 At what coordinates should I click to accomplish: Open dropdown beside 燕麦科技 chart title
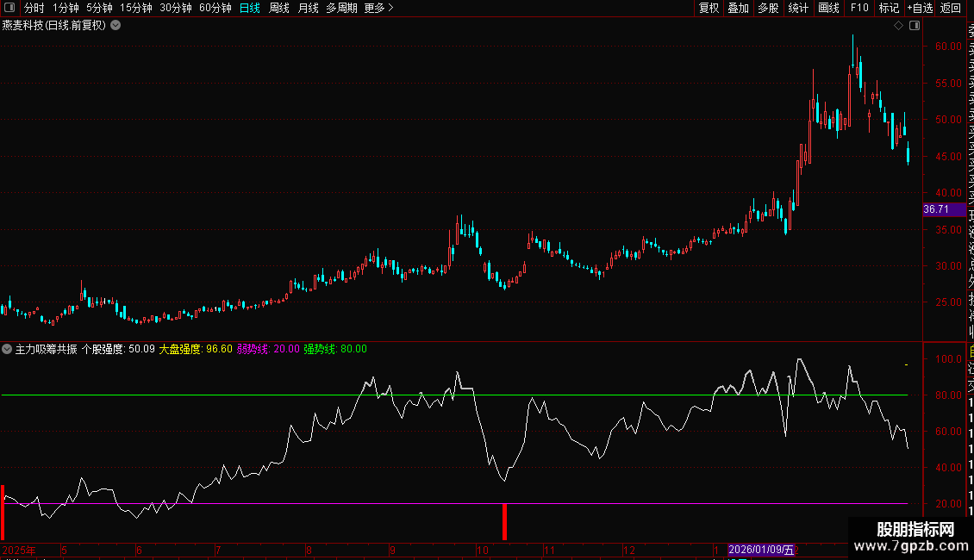116,26
